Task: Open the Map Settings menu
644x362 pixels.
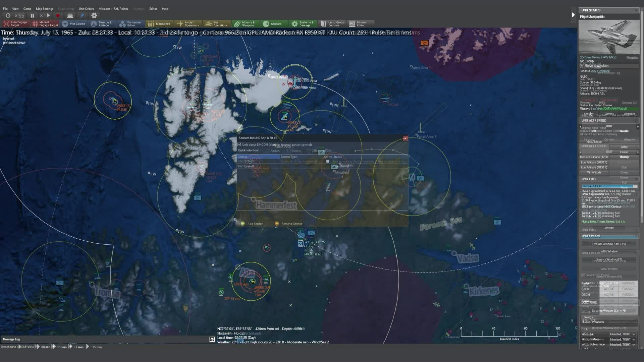Action: [x=45, y=9]
